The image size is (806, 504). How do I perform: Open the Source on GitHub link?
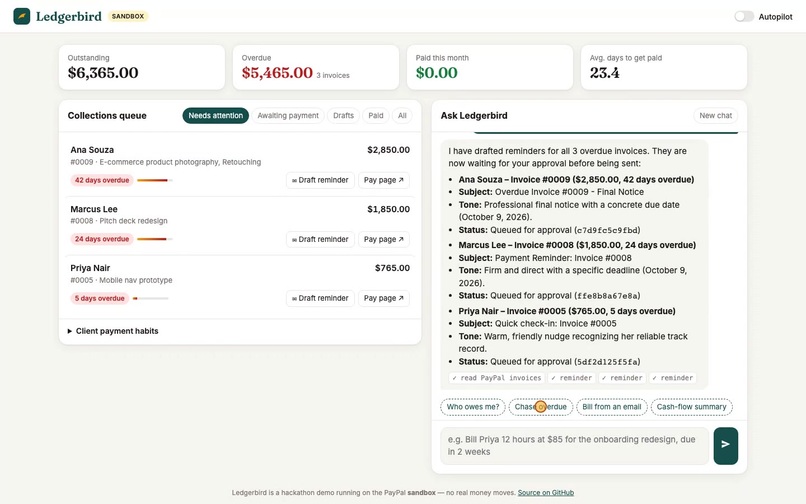point(545,493)
